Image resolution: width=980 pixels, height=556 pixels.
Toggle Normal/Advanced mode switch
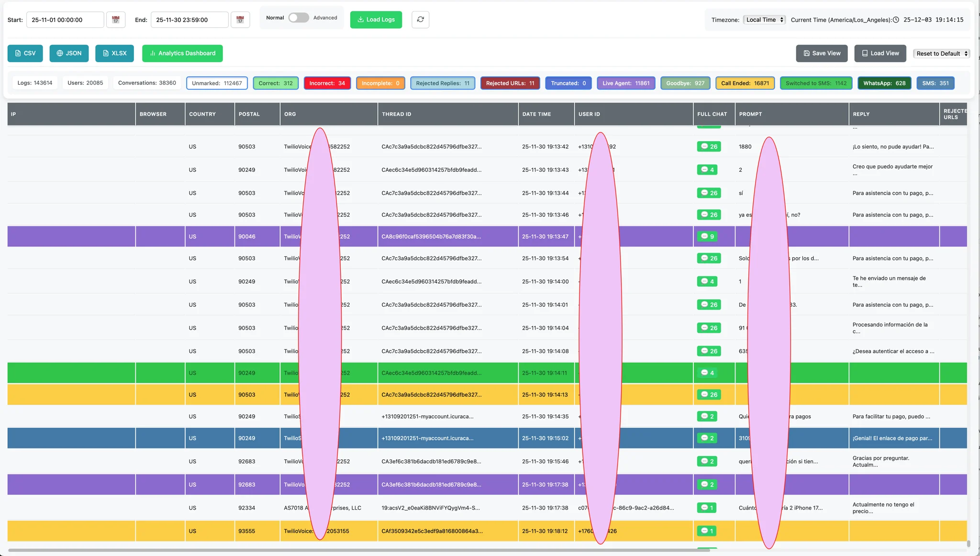click(x=299, y=18)
